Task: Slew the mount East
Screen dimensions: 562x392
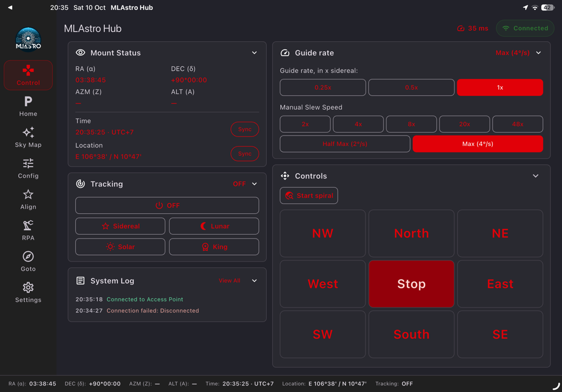Action: [500, 284]
